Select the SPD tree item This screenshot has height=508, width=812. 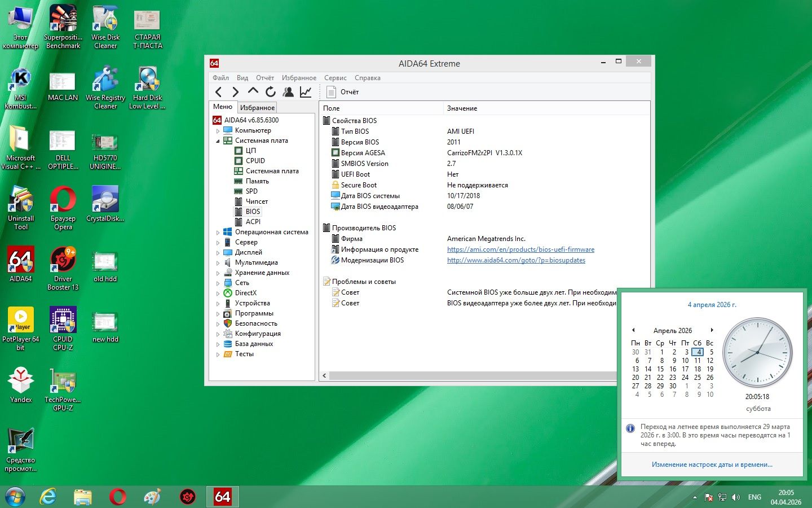click(x=251, y=191)
